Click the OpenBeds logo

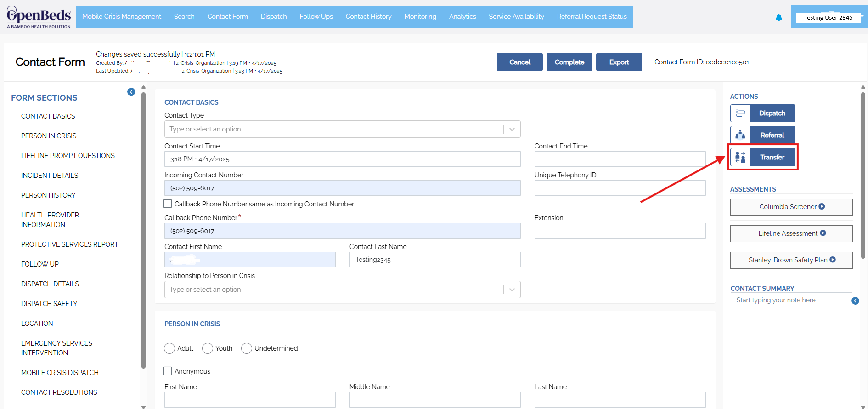click(x=39, y=17)
